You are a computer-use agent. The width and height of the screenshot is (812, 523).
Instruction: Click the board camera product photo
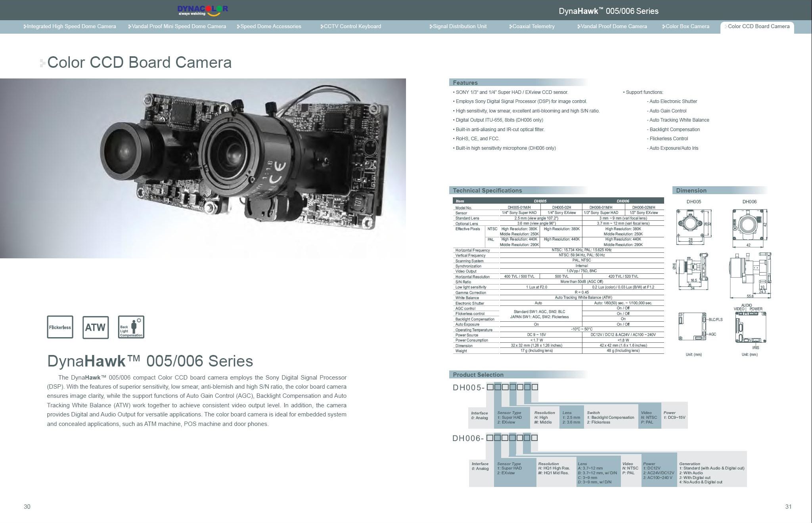tap(203, 168)
